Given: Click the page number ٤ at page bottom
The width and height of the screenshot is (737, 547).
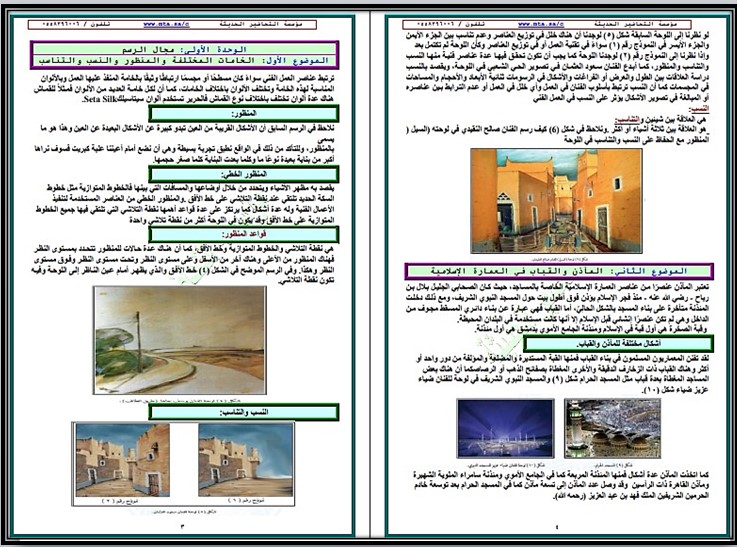Looking at the screenshot, I should (x=557, y=527).
